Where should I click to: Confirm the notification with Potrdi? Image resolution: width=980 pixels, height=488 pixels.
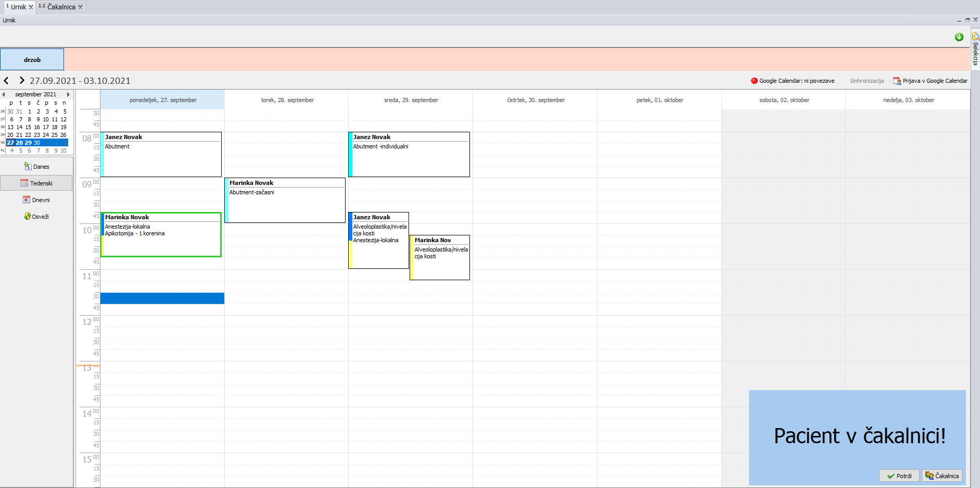pyautogui.click(x=899, y=476)
